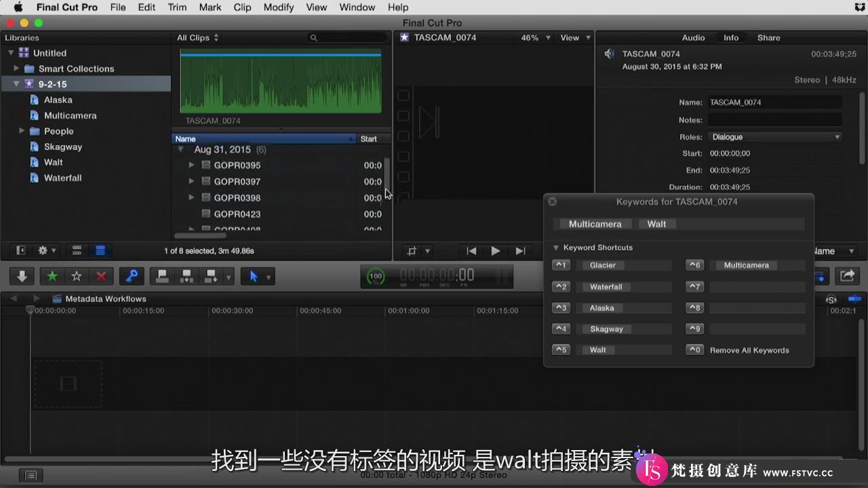The height and width of the screenshot is (488, 868).
Task: Open the Window menu
Action: [357, 7]
